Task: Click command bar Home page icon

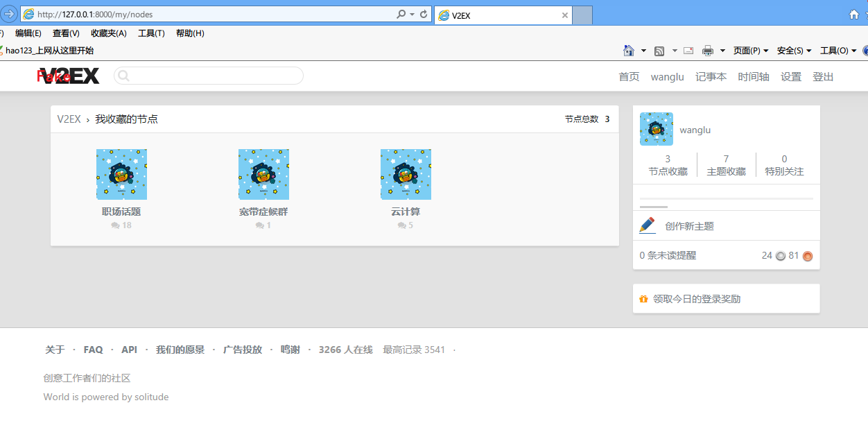Action: coord(629,51)
